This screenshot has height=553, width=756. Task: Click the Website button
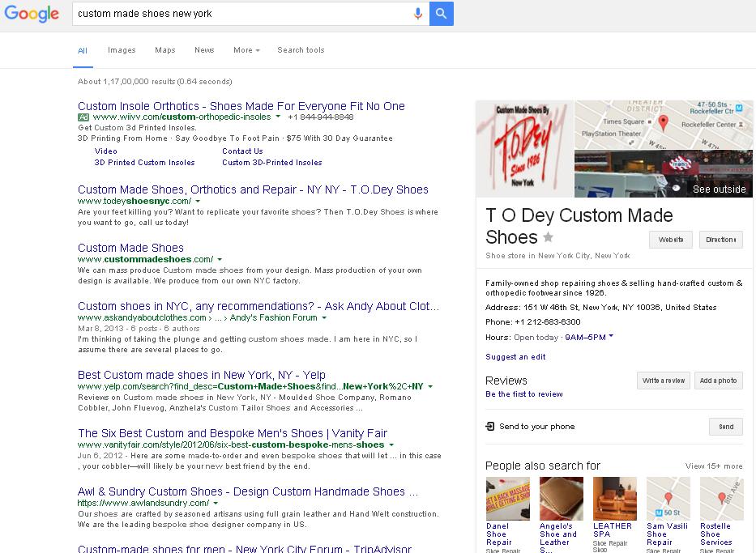coord(671,240)
